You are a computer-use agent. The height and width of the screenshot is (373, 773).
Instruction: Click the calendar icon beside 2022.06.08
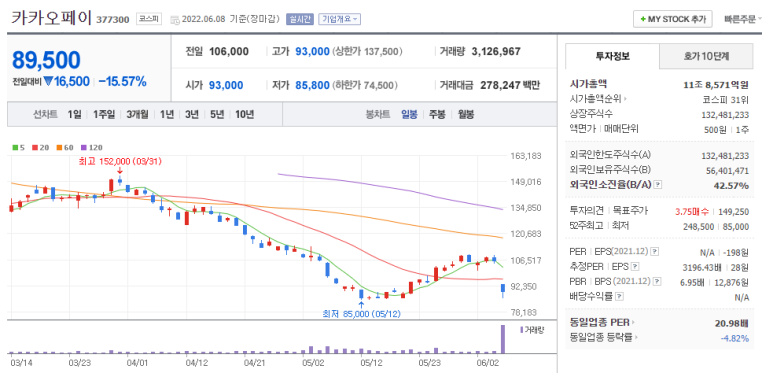175,20
